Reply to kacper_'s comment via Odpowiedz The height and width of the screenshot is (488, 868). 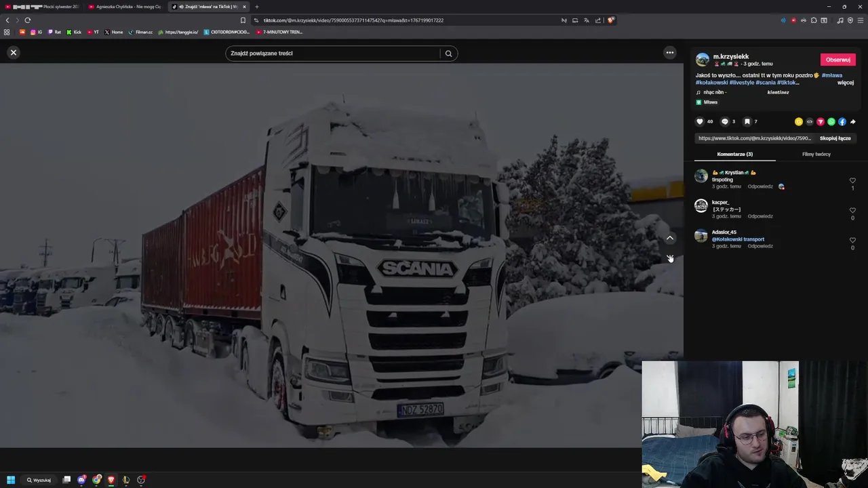[x=760, y=216]
